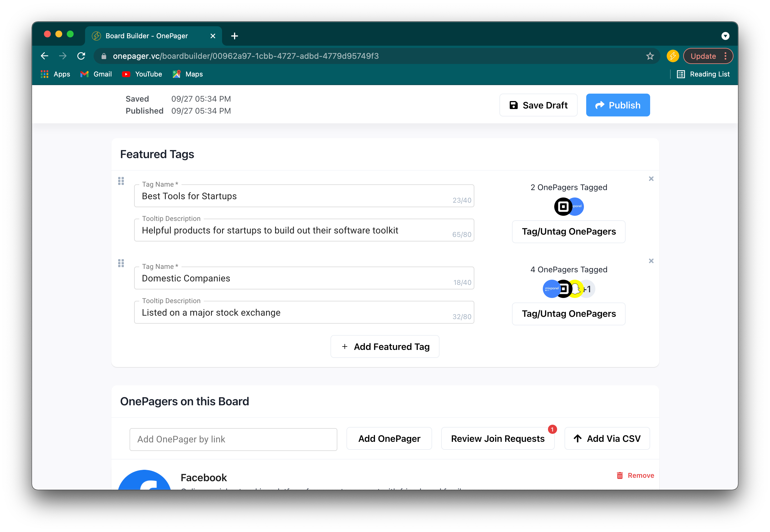Click the drag handle beside Domestic Companies tag
This screenshot has width=770, height=532.
(x=121, y=263)
